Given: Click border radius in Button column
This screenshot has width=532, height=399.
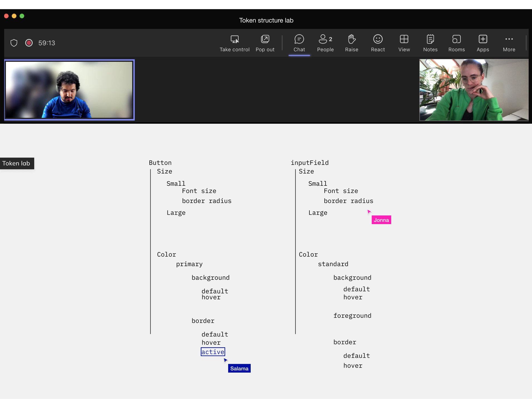Looking at the screenshot, I should 207,201.
